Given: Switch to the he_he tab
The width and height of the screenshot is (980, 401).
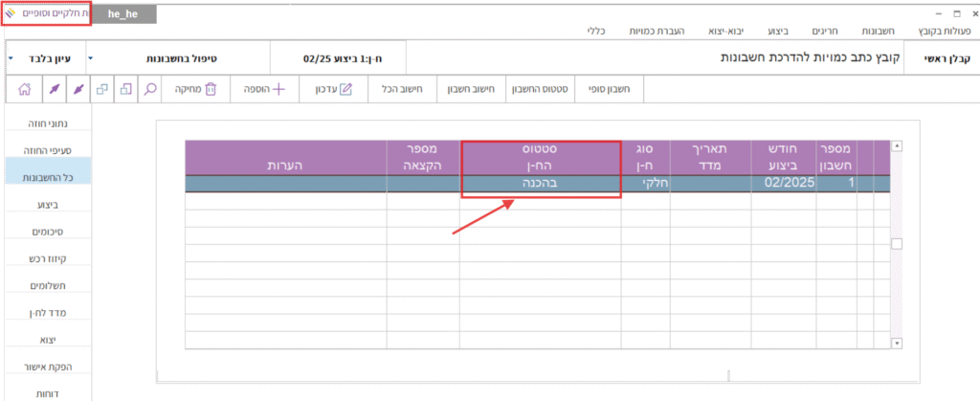Looking at the screenshot, I should [x=125, y=14].
